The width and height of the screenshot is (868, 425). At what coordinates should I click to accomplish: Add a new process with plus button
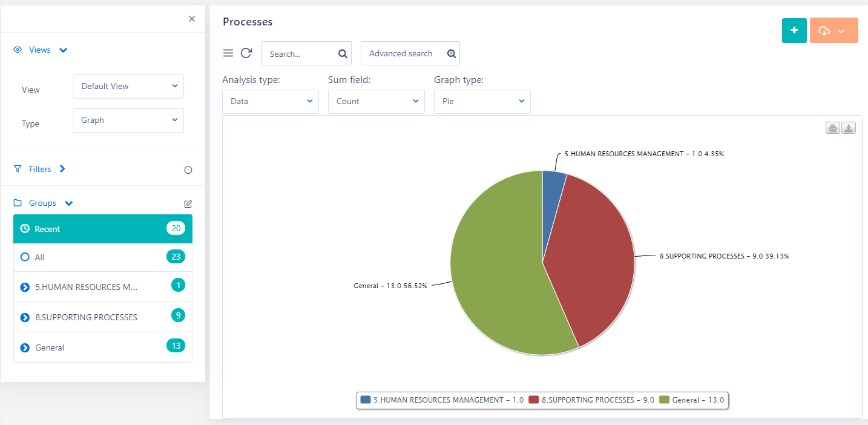pyautogui.click(x=795, y=30)
